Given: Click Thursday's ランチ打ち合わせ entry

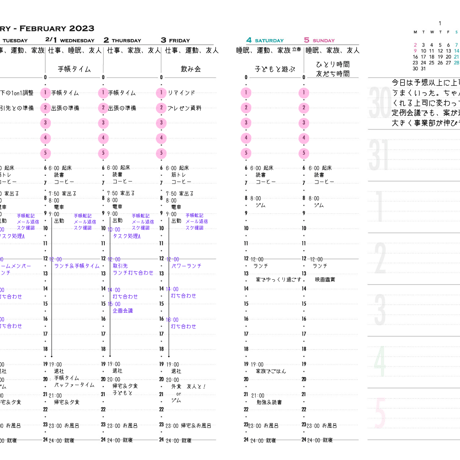Looking at the screenshot, I should [x=133, y=273].
